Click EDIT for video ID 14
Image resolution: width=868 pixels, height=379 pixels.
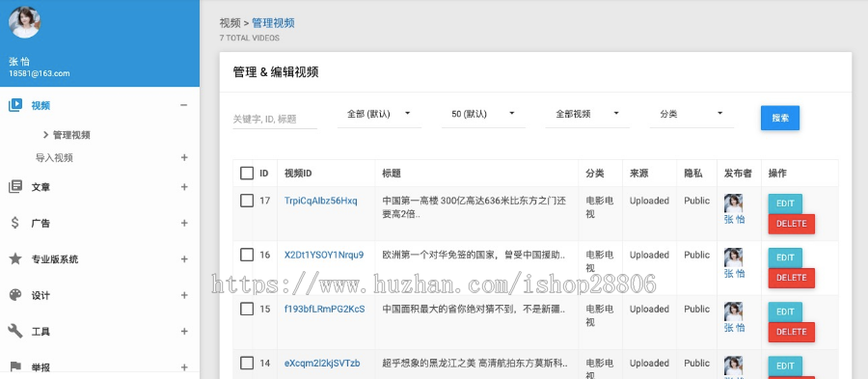pos(785,365)
